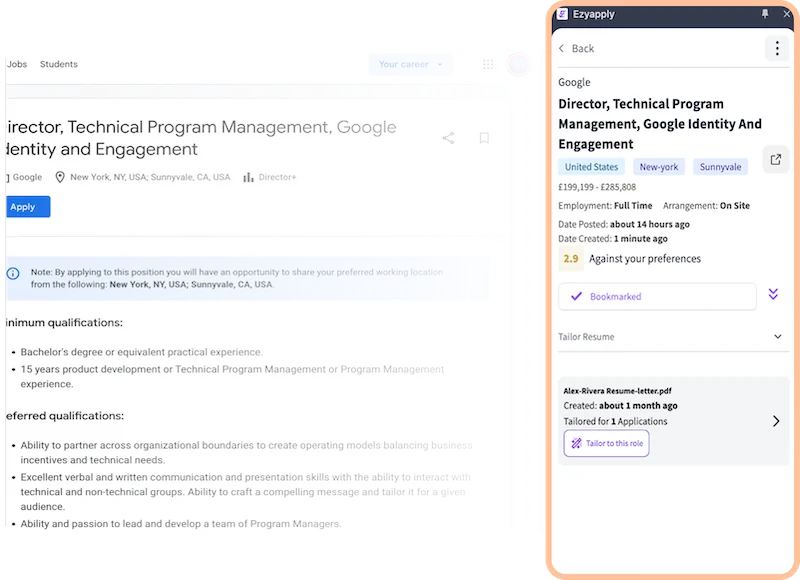
Task: Click the Google company name in panel
Action: [x=574, y=82]
